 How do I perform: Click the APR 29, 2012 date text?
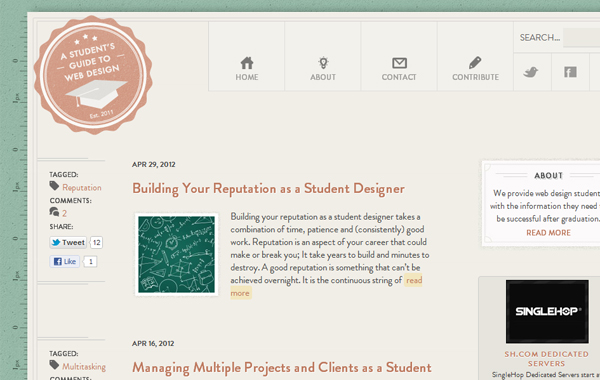click(153, 165)
